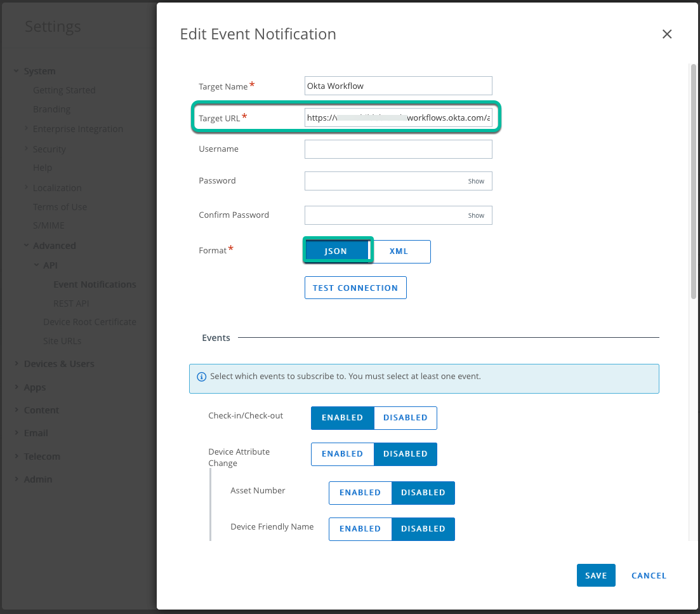
Task: Enable Asset Number event
Action: coord(360,493)
